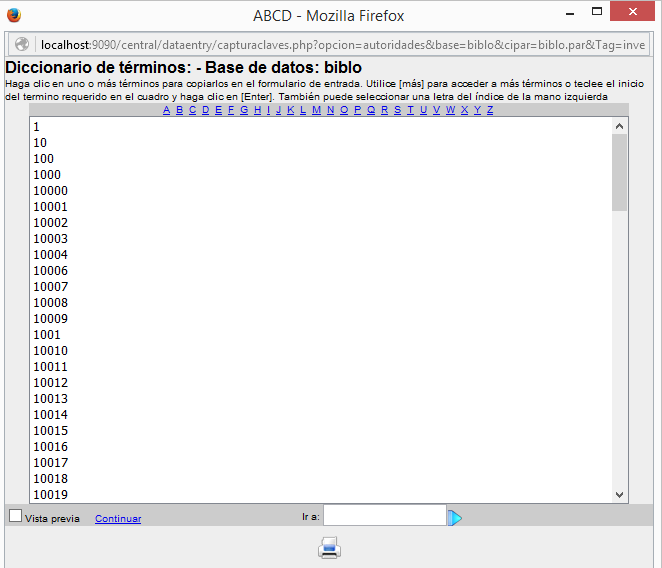Select term 10000 in the list

point(50,191)
